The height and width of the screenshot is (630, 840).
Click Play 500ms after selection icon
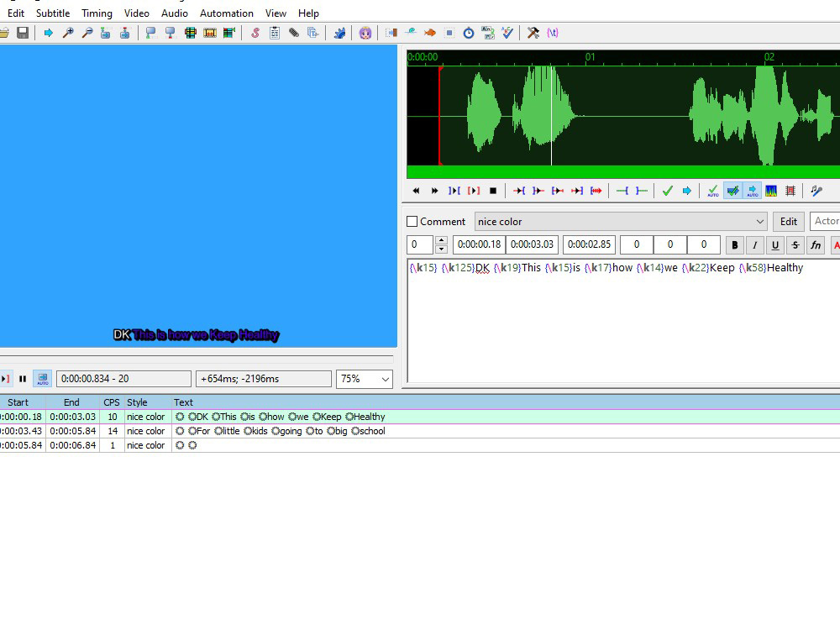point(538,191)
